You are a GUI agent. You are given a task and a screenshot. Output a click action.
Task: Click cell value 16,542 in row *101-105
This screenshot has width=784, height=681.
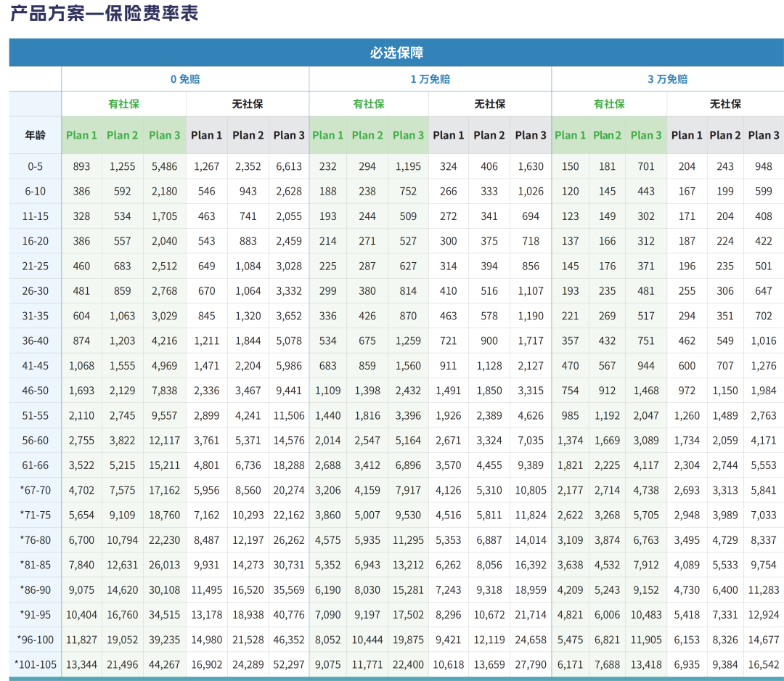[x=764, y=665]
